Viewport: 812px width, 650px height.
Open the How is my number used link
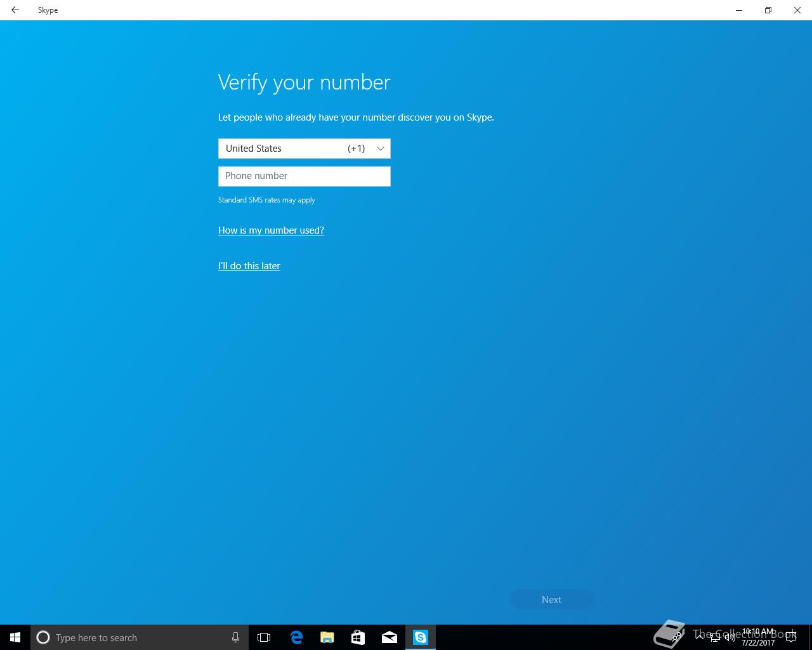click(x=271, y=230)
